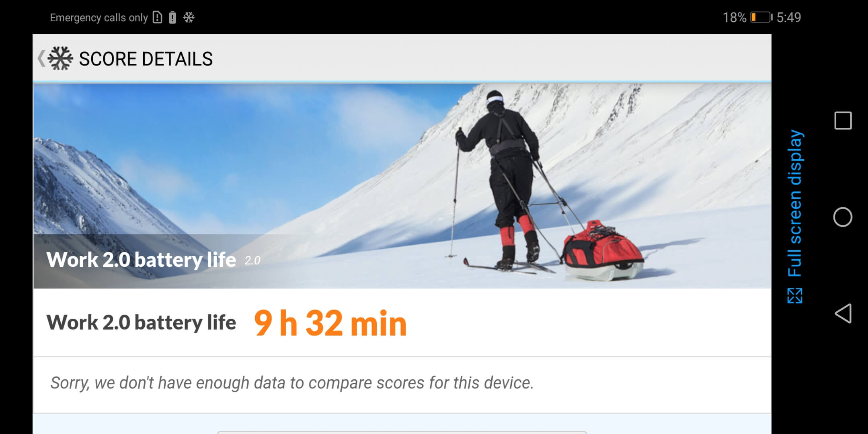Tap the Emergency calls only status text
868x434 pixels.
click(99, 18)
